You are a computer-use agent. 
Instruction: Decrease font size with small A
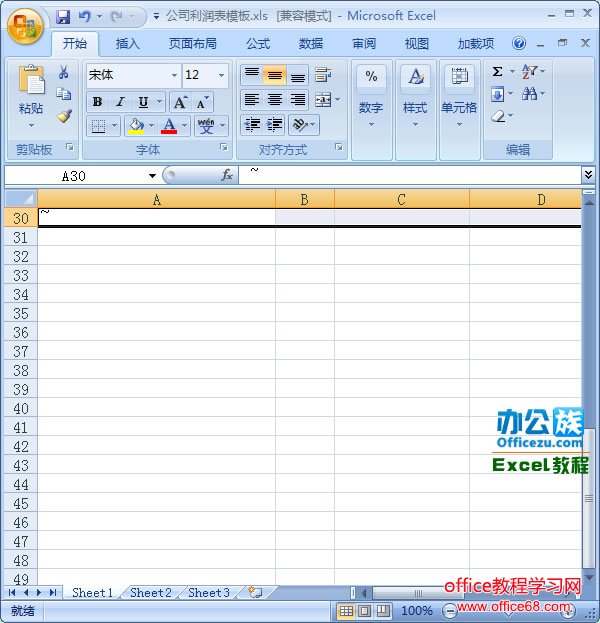[202, 103]
